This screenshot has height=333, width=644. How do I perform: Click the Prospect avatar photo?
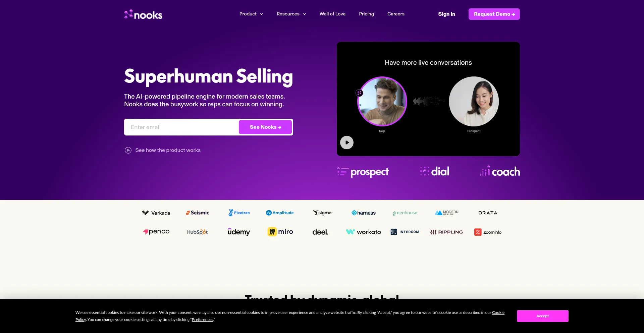coord(474,101)
